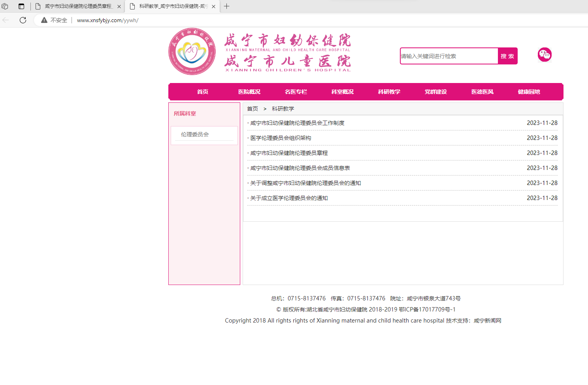Open the browser tab actions icon
This screenshot has width=588, height=385.
(x=21, y=6)
